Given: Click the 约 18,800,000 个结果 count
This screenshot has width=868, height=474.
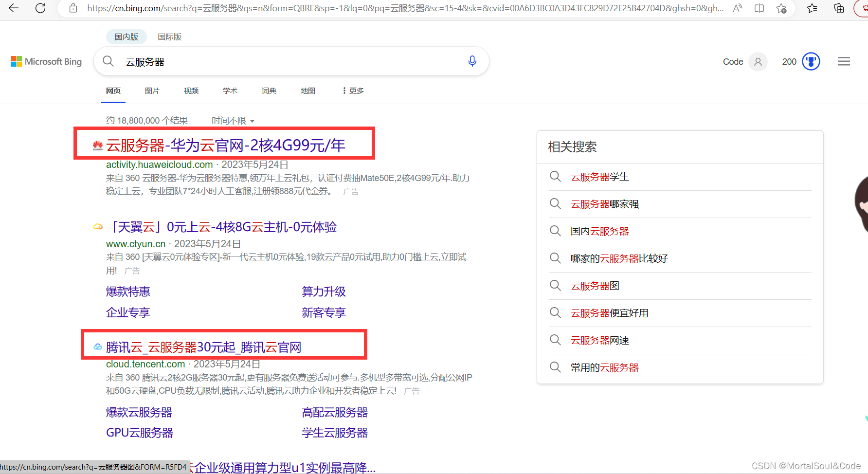Looking at the screenshot, I should pyautogui.click(x=147, y=121).
